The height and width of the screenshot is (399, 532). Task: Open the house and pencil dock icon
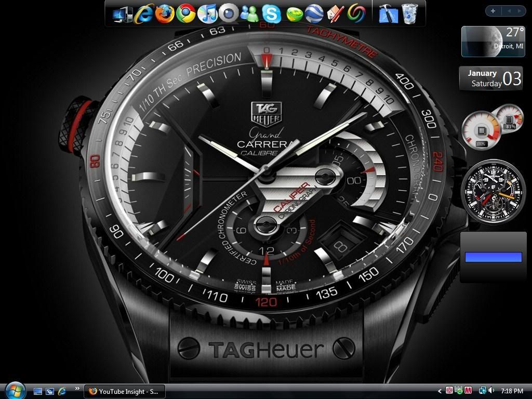pos(335,14)
